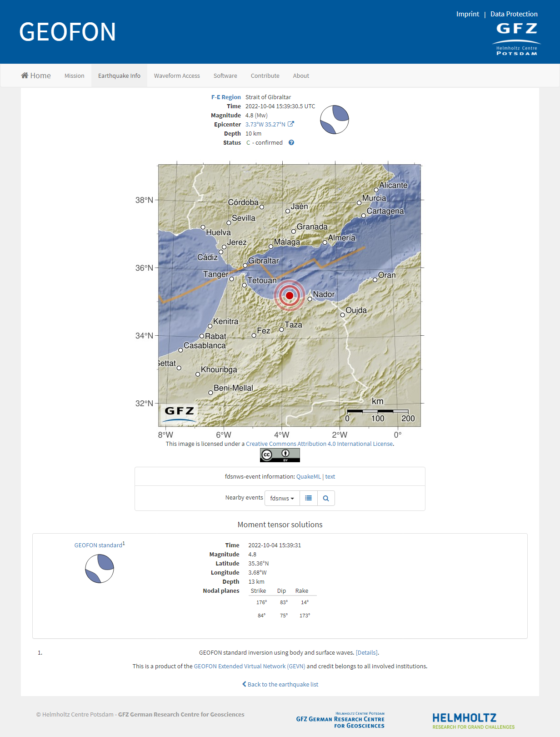Click the Moment tensor solutions heading
Image resolution: width=560 pixels, height=737 pixels.
(280, 525)
